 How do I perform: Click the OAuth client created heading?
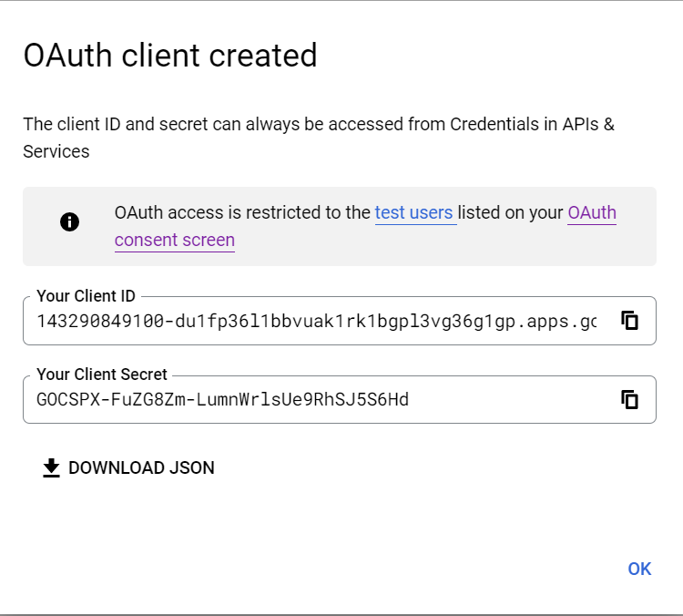170,56
